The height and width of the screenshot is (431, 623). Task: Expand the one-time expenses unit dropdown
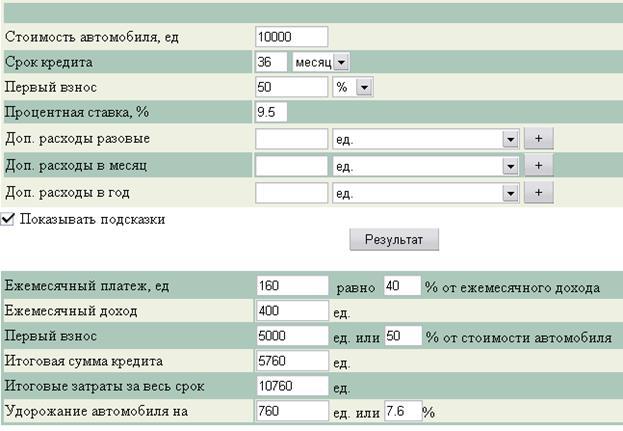coord(427,139)
